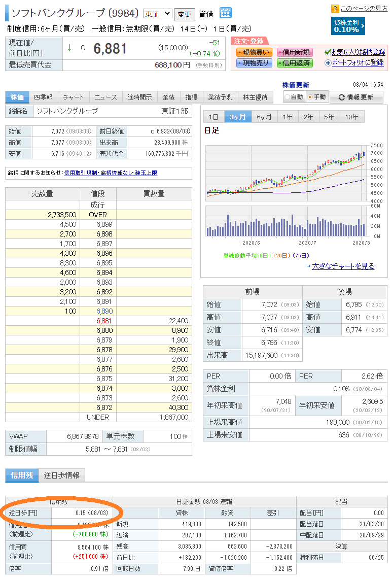This screenshot has height=580, width=392.
Task: Click the OVER row in order book
Action: click(99, 215)
